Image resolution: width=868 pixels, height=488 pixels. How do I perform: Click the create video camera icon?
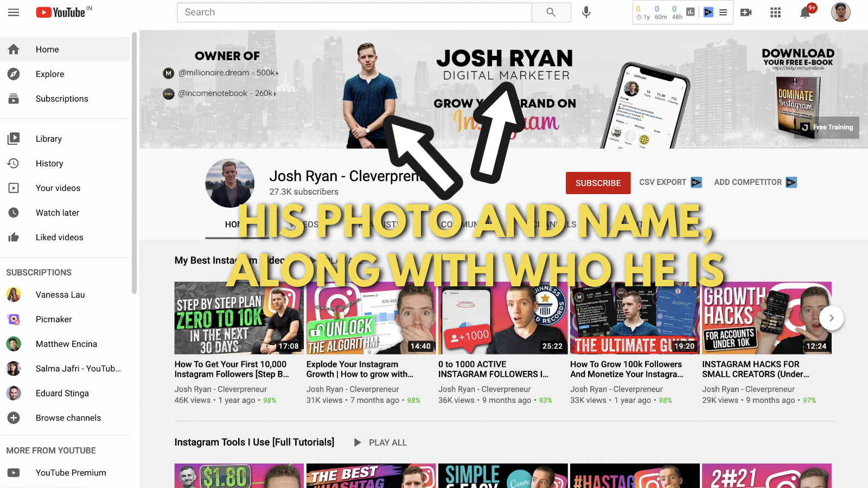(746, 12)
